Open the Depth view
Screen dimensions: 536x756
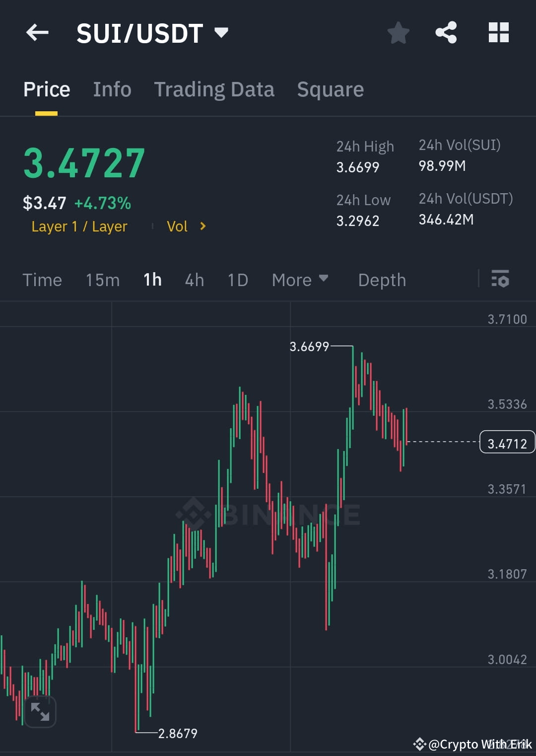(x=382, y=280)
